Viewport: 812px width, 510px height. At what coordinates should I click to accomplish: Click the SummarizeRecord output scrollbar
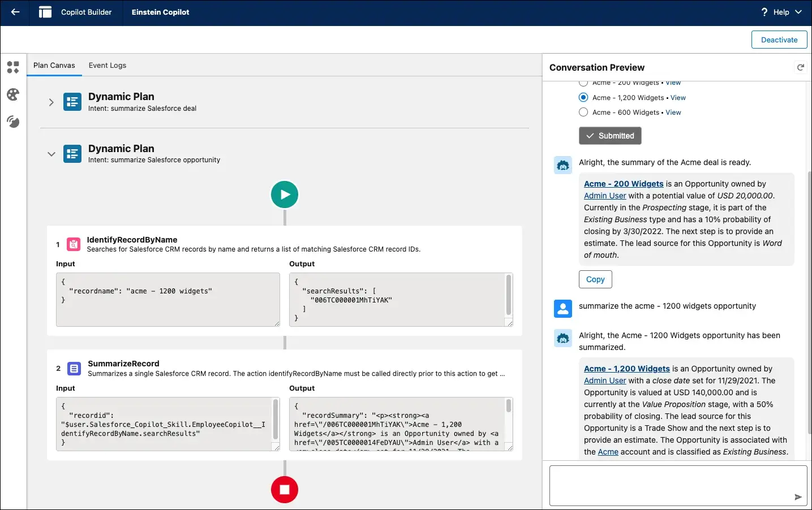click(x=509, y=406)
